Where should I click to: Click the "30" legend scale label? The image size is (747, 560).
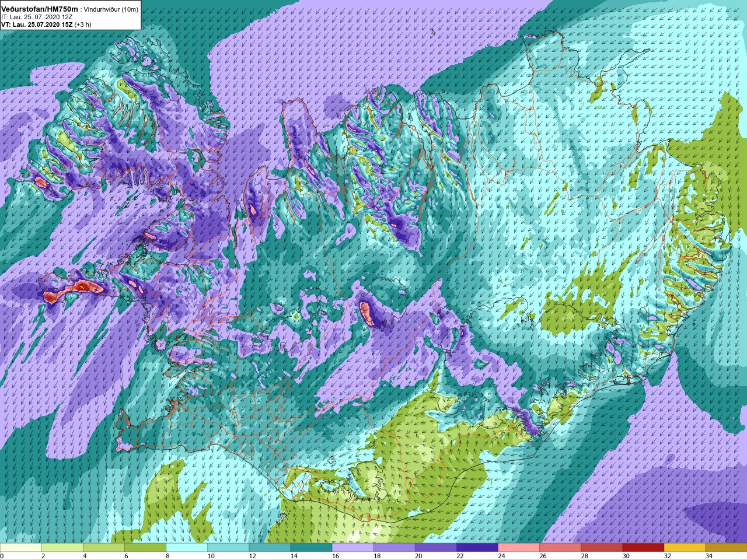point(625,556)
